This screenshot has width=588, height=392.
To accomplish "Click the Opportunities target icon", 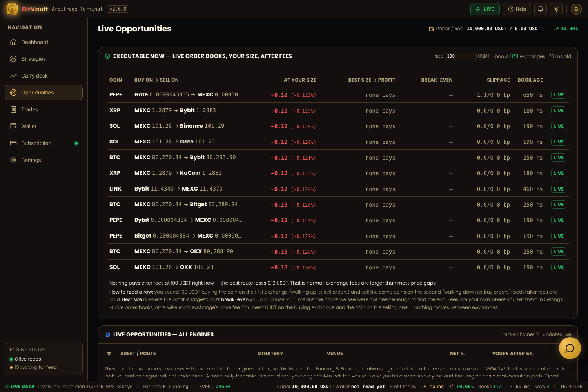I will tap(13, 93).
